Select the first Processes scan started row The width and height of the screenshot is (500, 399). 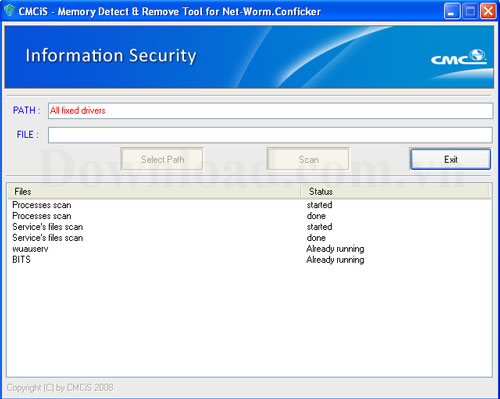click(249, 205)
